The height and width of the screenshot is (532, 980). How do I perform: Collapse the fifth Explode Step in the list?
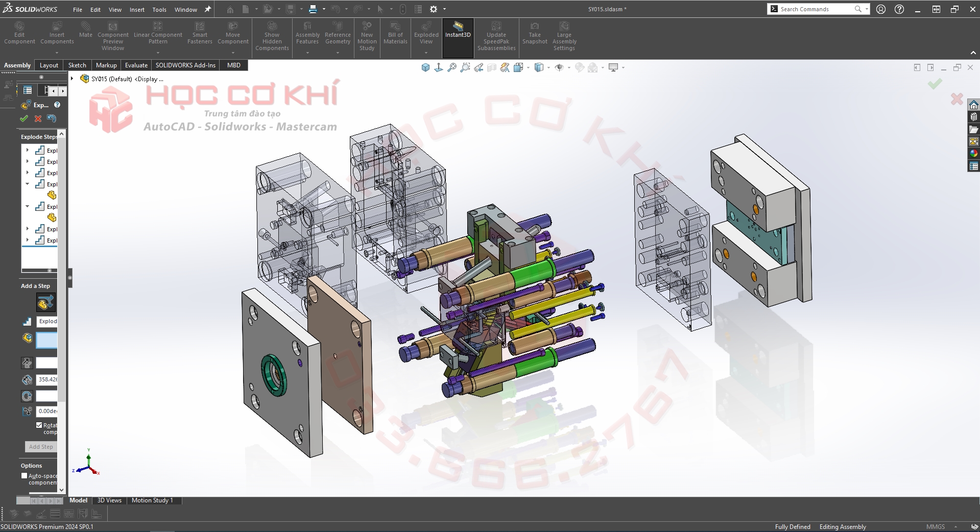pos(28,206)
